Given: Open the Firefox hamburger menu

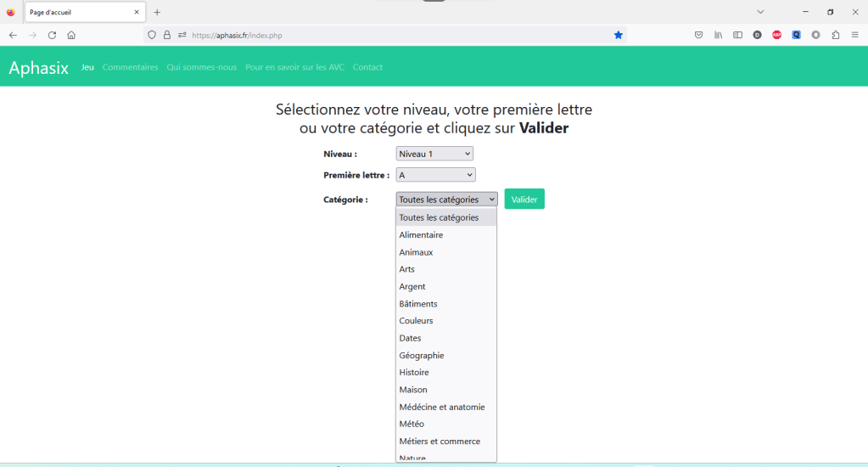Looking at the screenshot, I should tap(854, 35).
